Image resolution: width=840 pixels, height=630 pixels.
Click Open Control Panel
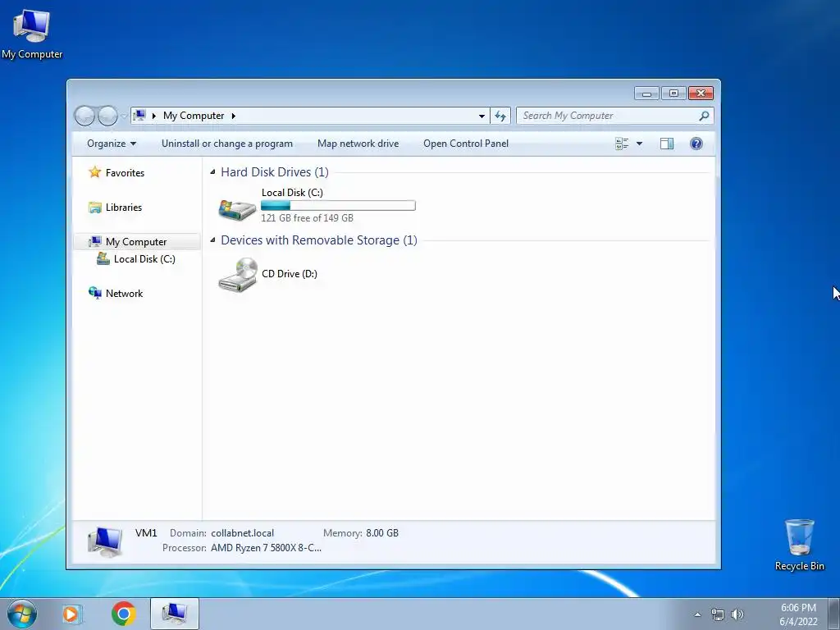[x=466, y=144]
